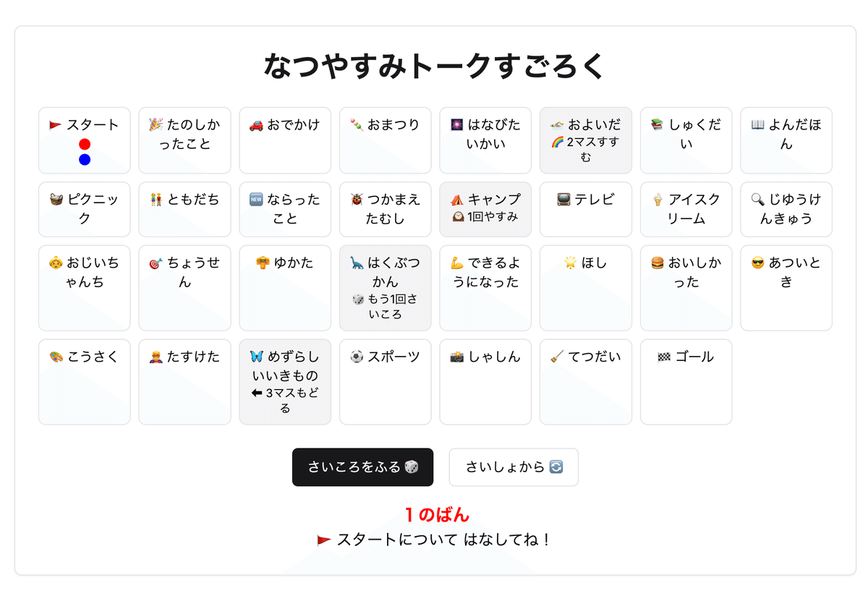Image resolution: width=868 pixels, height=599 pixels.
Task: Select the blue player token on スタート
Action: point(85,159)
